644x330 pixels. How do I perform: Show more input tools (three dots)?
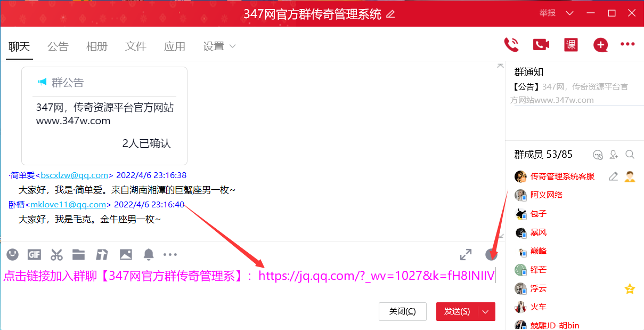[x=170, y=255]
